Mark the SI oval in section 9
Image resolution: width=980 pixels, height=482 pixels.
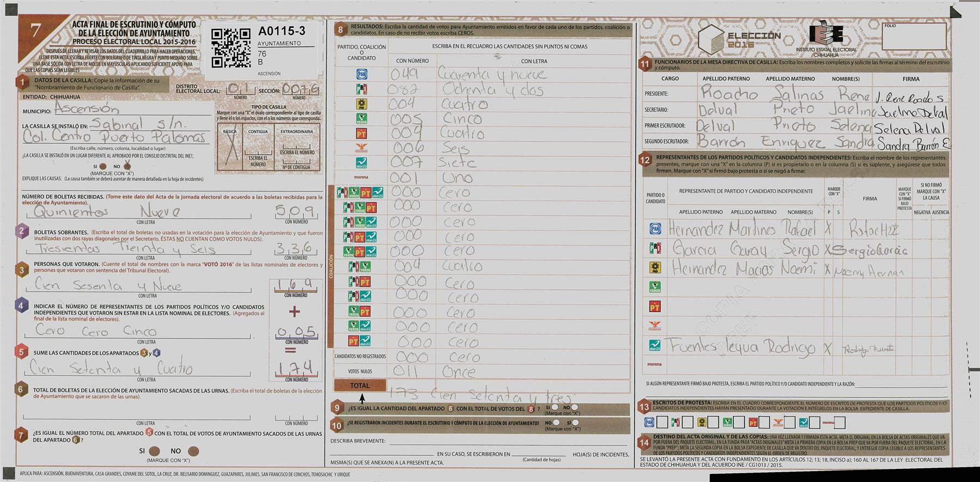555,407
